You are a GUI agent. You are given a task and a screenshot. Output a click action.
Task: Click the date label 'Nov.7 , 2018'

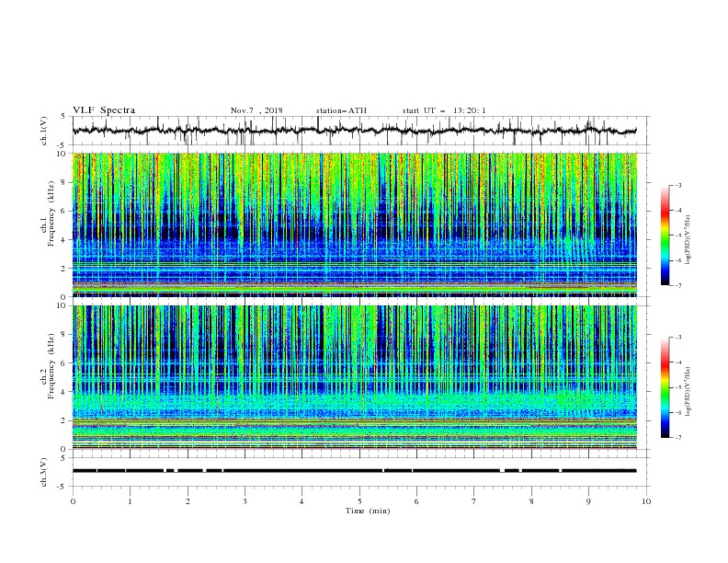point(256,110)
